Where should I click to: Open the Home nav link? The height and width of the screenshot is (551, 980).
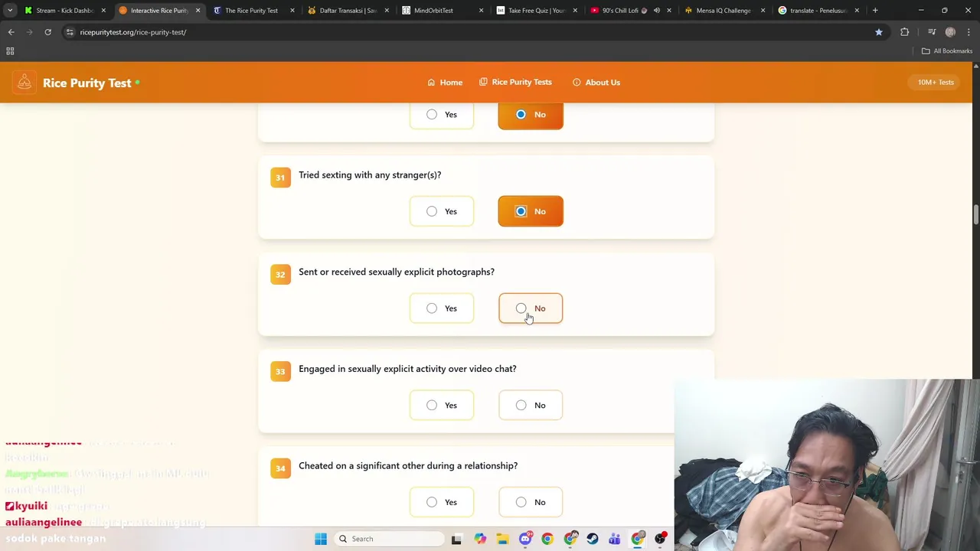[445, 82]
